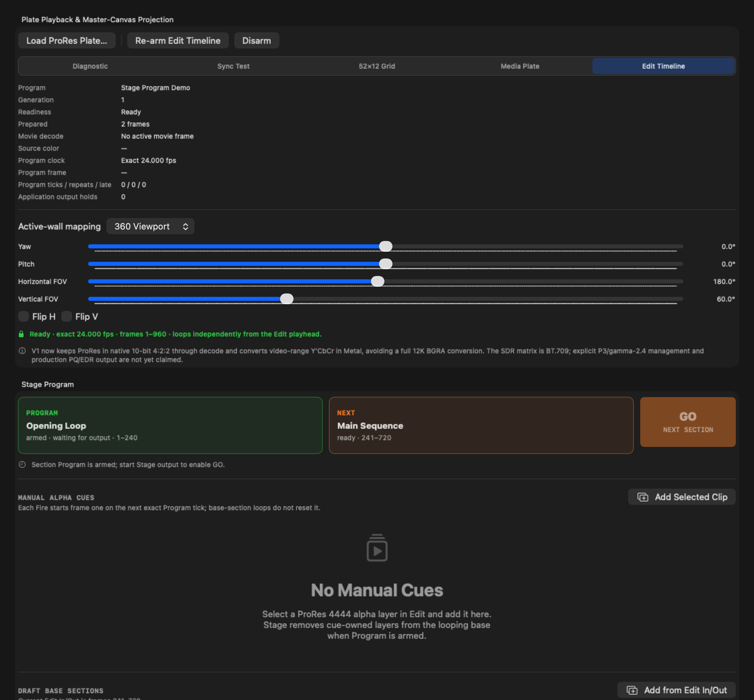
Task: Click the Vertical FOV slider handle
Action: (287, 299)
